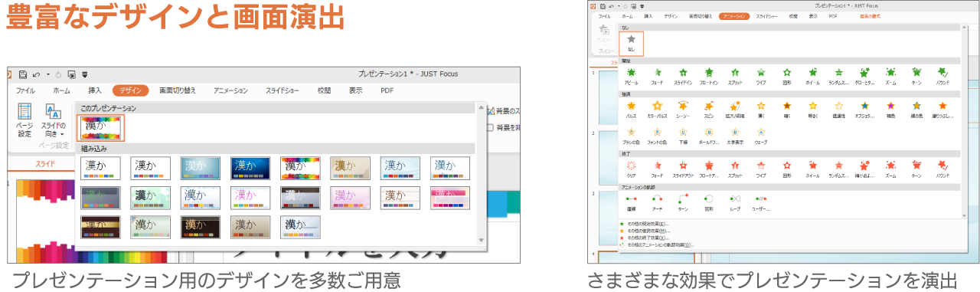
Task: Apply the ホイール entrance animation
Action: tap(813, 76)
